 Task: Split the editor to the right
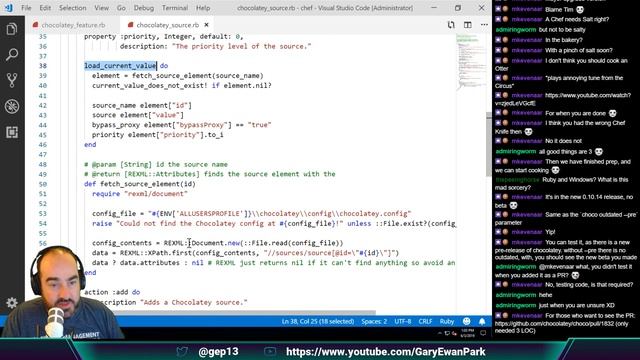[468, 25]
